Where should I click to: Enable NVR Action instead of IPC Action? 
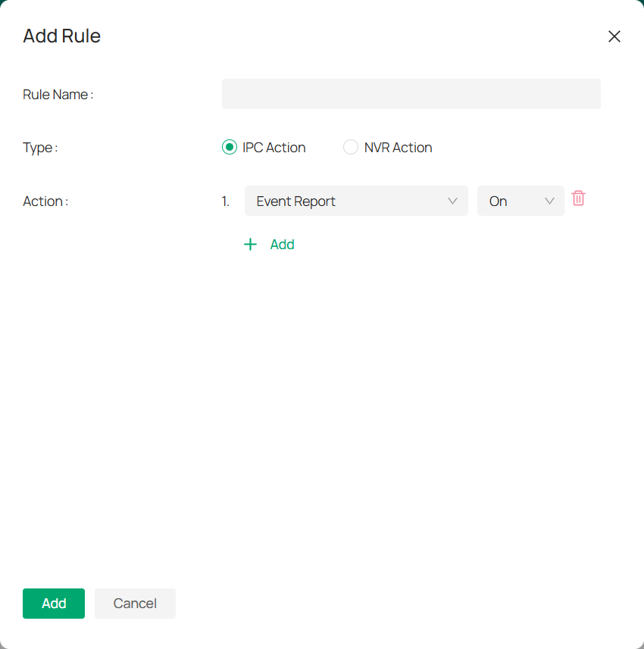[x=350, y=147]
